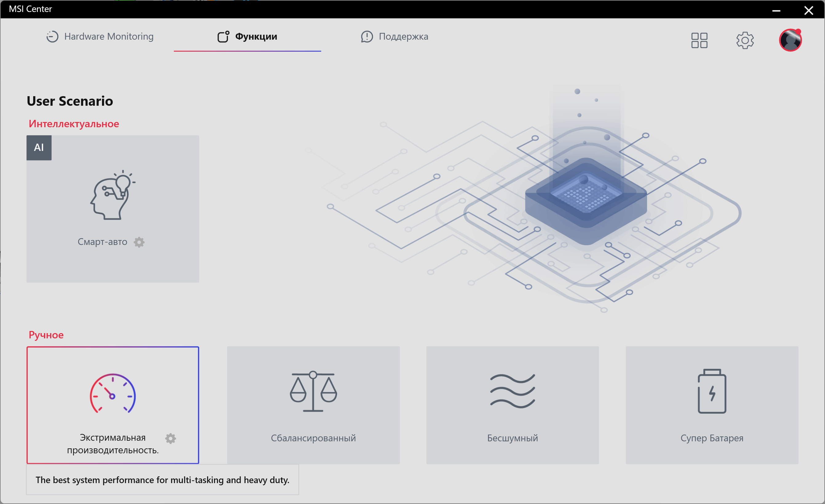Screen dimensions: 825x504
Task: Minimize the MSI Center window
Action: point(776,10)
